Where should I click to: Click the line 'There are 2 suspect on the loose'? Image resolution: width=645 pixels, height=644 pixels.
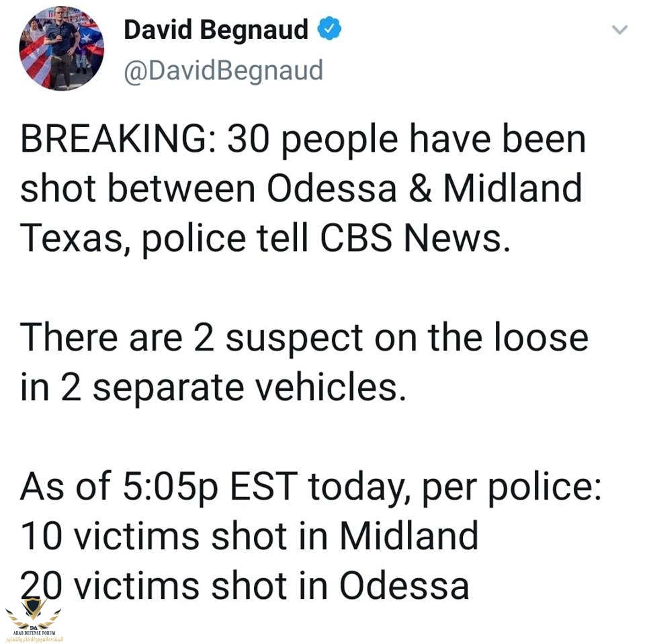coord(304,337)
